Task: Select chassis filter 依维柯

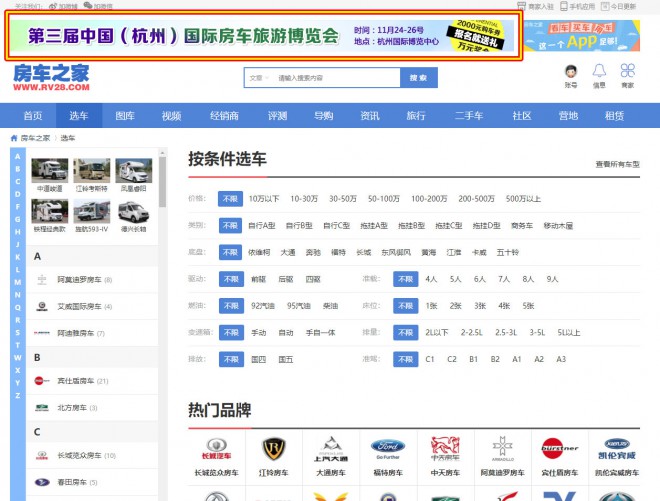Action: coord(259,252)
